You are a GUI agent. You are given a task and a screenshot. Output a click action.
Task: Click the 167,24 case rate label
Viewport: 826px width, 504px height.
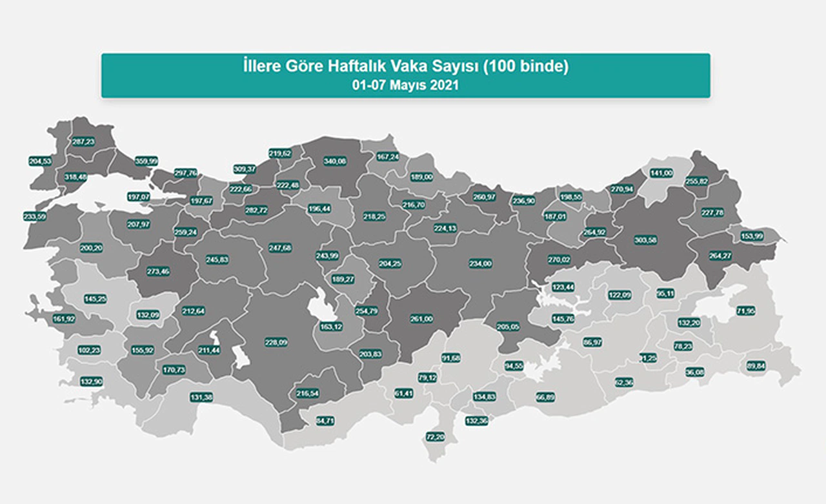[388, 156]
